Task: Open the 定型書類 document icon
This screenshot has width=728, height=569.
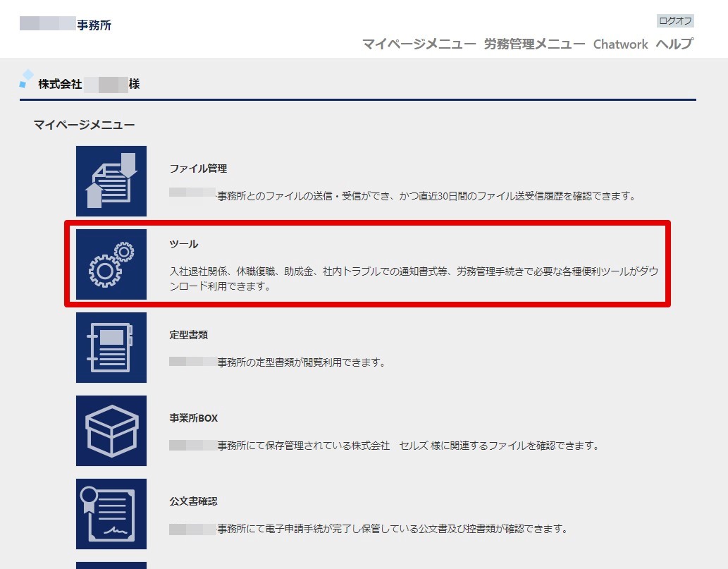Action: click(111, 348)
